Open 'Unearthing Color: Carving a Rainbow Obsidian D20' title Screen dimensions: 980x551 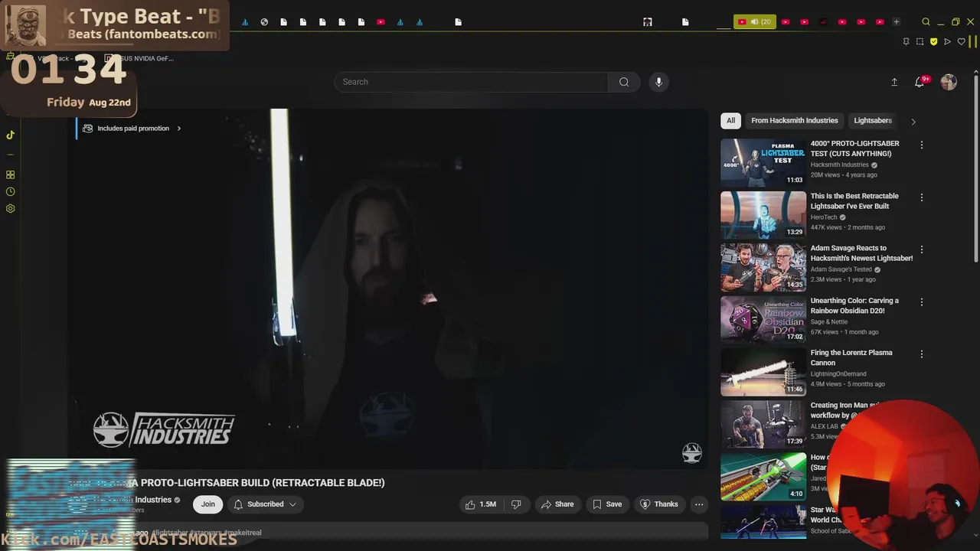[854, 306]
